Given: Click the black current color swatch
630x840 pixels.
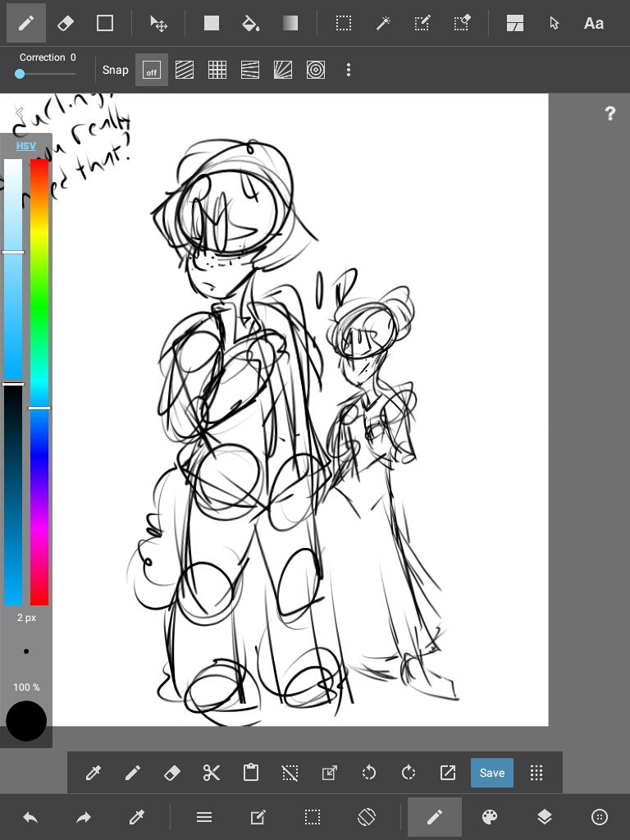Looking at the screenshot, I should (x=26, y=721).
